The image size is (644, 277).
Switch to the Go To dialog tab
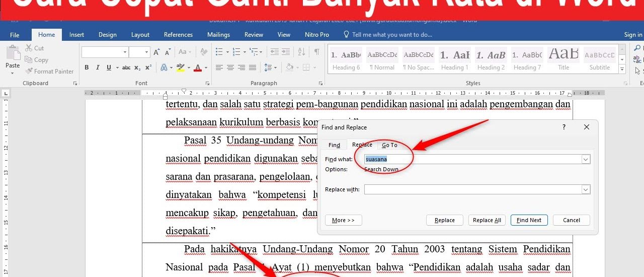click(x=389, y=145)
